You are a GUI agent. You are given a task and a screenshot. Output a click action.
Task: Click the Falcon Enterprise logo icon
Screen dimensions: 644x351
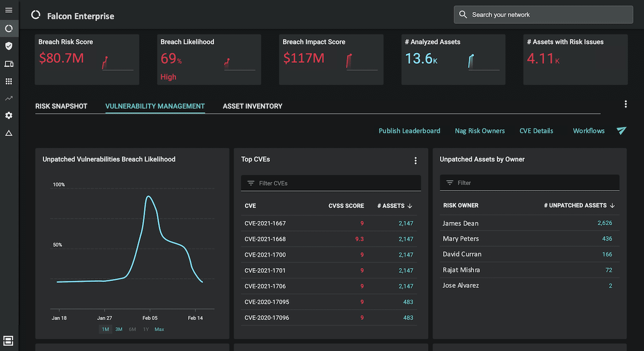(x=35, y=15)
